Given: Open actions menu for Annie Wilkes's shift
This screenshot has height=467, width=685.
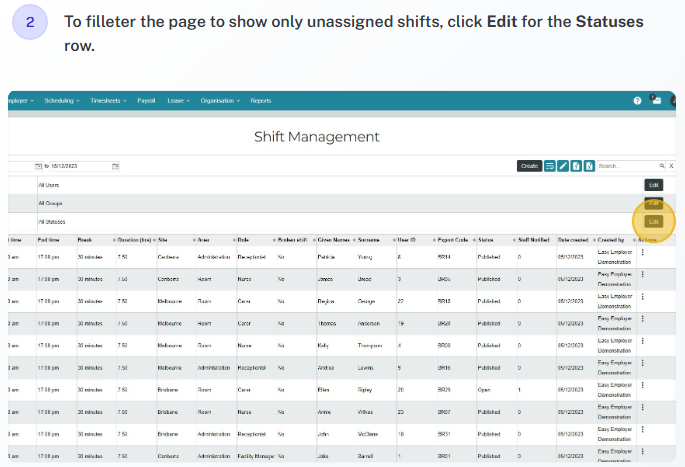Looking at the screenshot, I should point(643,407).
